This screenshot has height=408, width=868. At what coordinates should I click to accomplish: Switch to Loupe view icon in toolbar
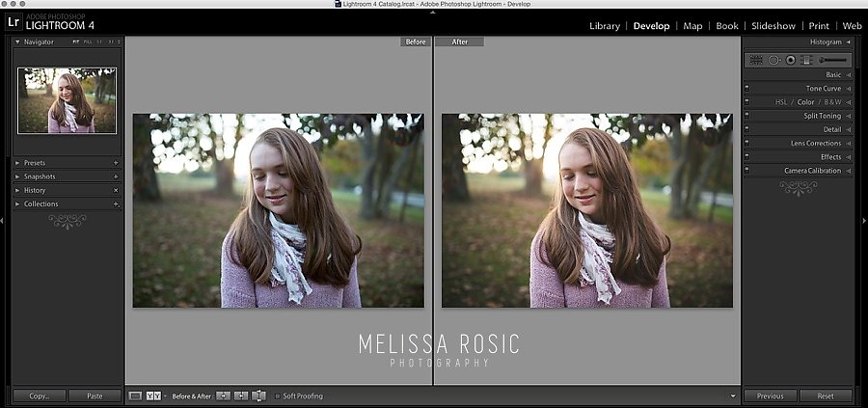[135, 395]
